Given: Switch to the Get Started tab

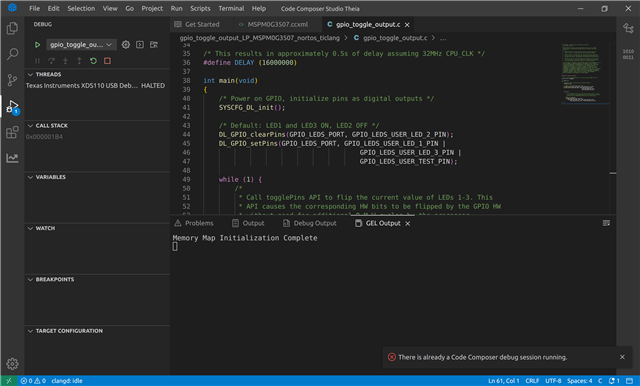Looking at the screenshot, I should (x=202, y=24).
